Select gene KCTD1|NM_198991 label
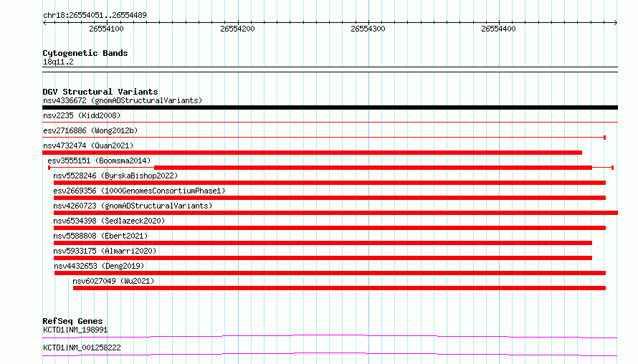Screen dimensions: 638x364 click(x=75, y=330)
